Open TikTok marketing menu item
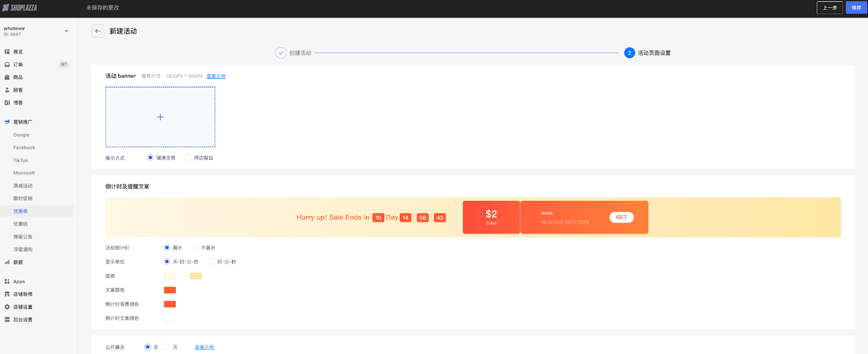 tap(21, 161)
